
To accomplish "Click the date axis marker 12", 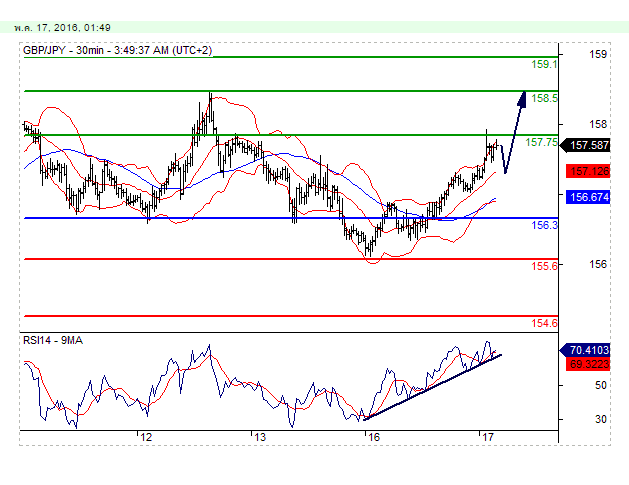I will click(x=146, y=437).
